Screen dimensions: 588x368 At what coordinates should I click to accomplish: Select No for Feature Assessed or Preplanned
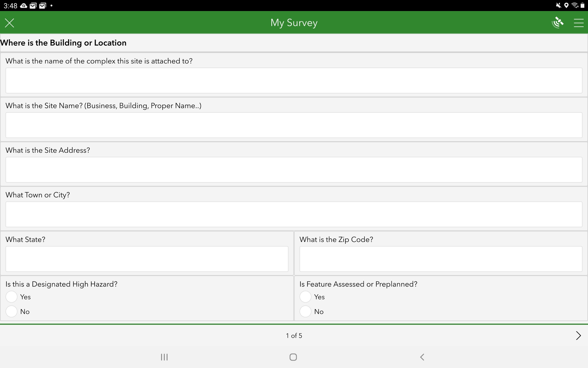click(x=305, y=311)
